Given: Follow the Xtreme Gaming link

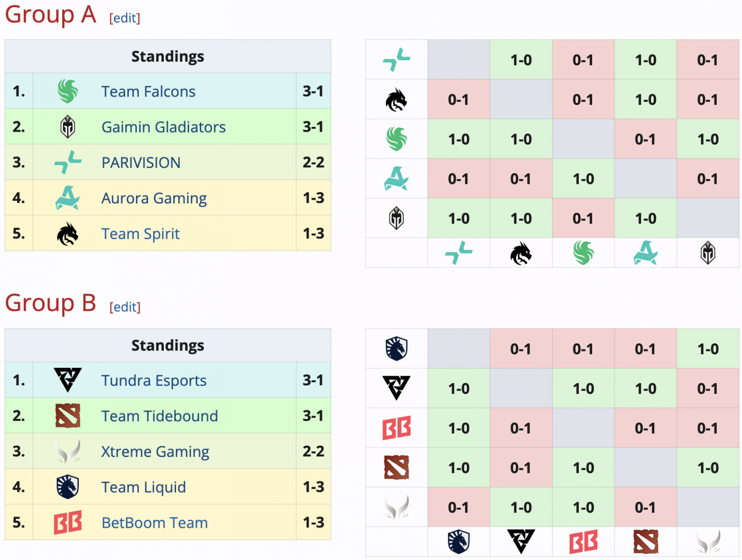Looking at the screenshot, I should click(x=155, y=452).
